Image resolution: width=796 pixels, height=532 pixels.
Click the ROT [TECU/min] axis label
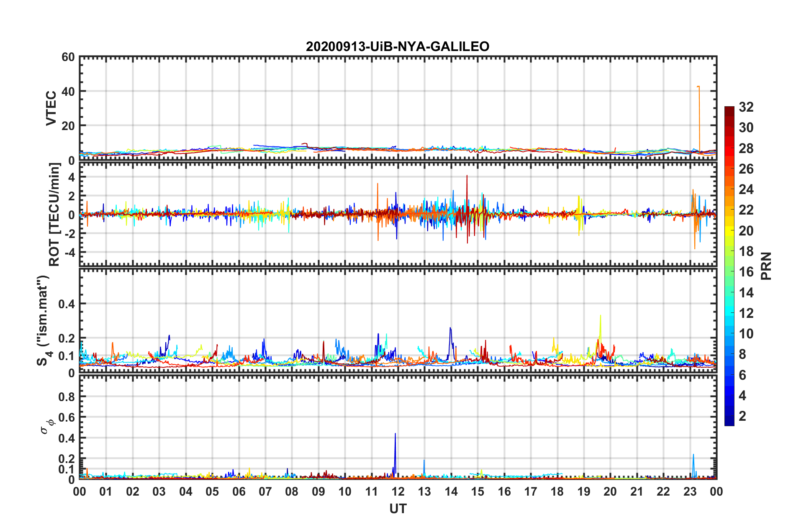[54, 215]
